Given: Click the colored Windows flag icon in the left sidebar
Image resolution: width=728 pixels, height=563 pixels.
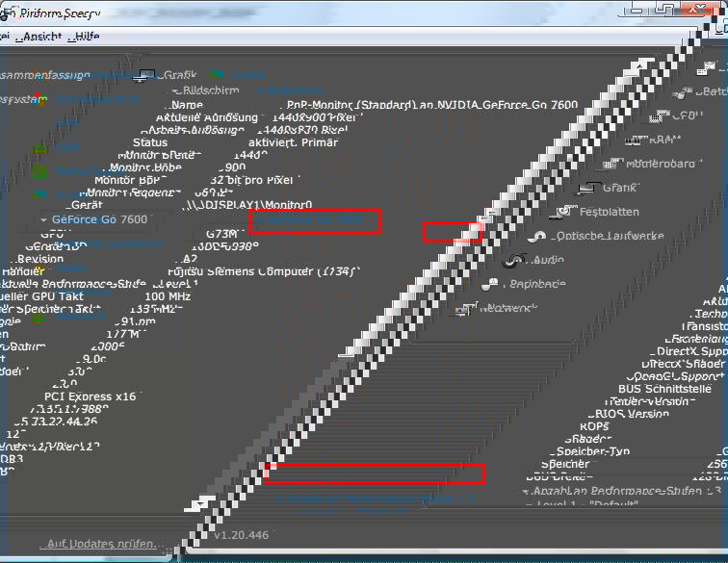Looking at the screenshot, I should click(x=40, y=99).
